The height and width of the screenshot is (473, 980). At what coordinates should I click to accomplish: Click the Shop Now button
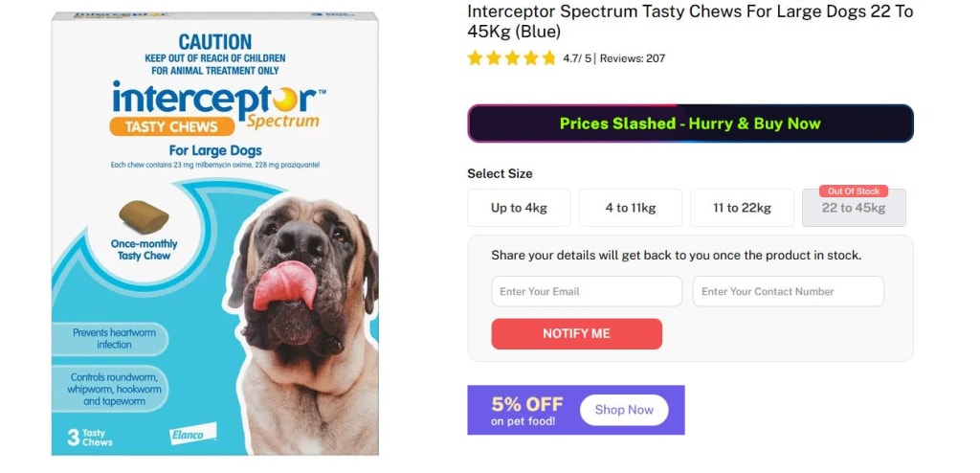tap(623, 410)
